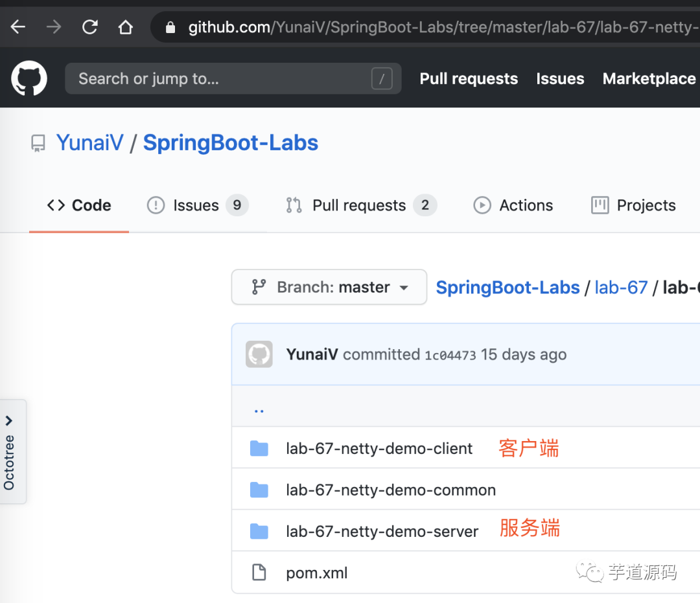This screenshot has height=603, width=700.
Task: Open the lab-67-netty-demo-client folder
Action: pyautogui.click(x=379, y=448)
